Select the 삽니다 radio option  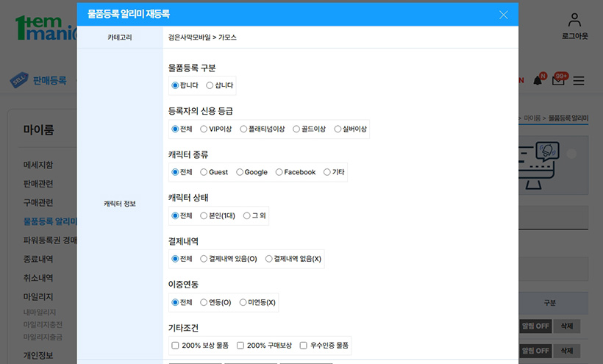[x=210, y=85]
